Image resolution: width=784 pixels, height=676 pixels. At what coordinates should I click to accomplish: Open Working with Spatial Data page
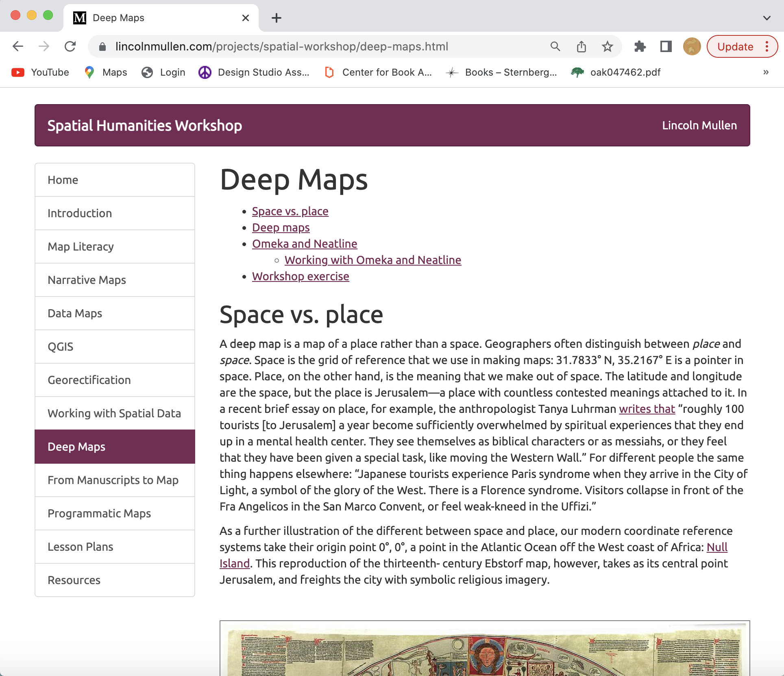(x=115, y=413)
